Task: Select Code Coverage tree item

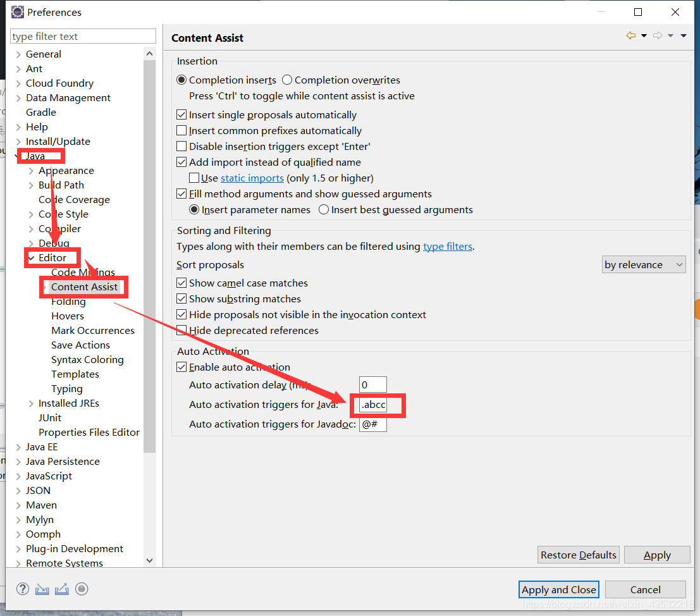Action: point(74,199)
